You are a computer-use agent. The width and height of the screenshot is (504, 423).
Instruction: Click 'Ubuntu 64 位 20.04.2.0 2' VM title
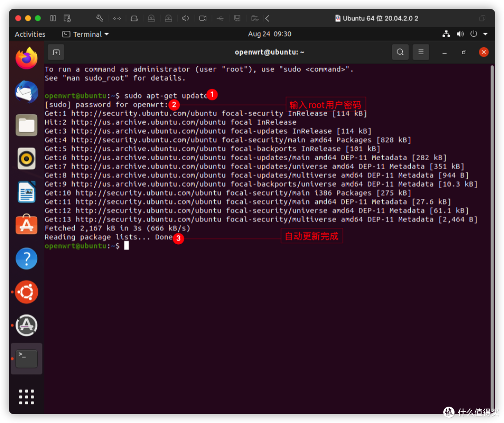click(381, 18)
